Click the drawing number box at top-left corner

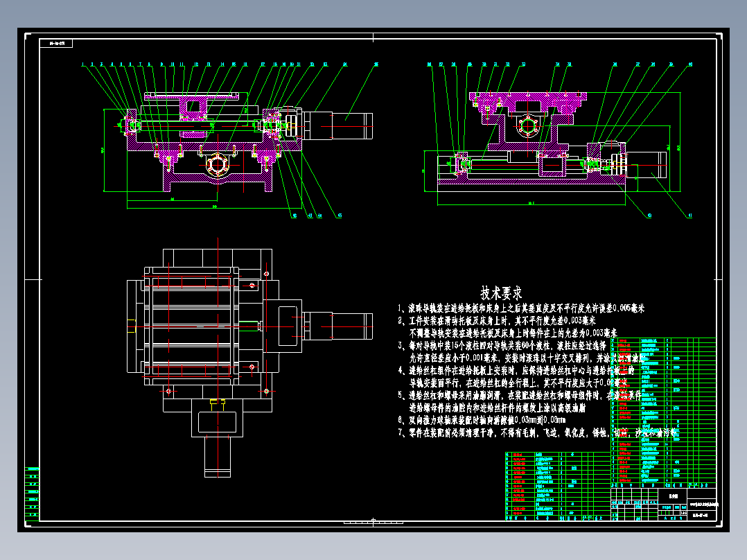pyautogui.click(x=56, y=44)
